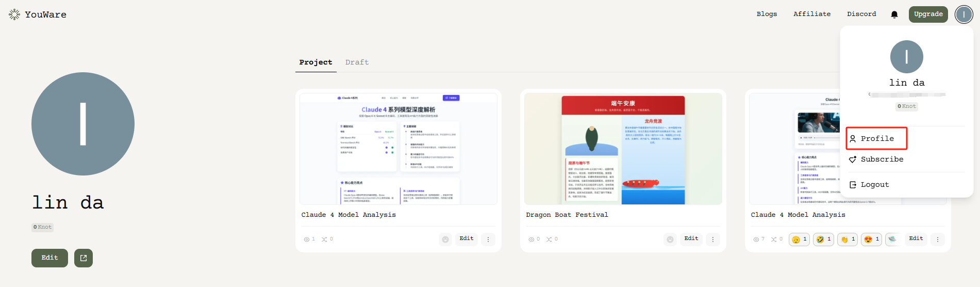Click the flying saucer reaction emoji
The width and height of the screenshot is (980, 287).
click(892, 239)
